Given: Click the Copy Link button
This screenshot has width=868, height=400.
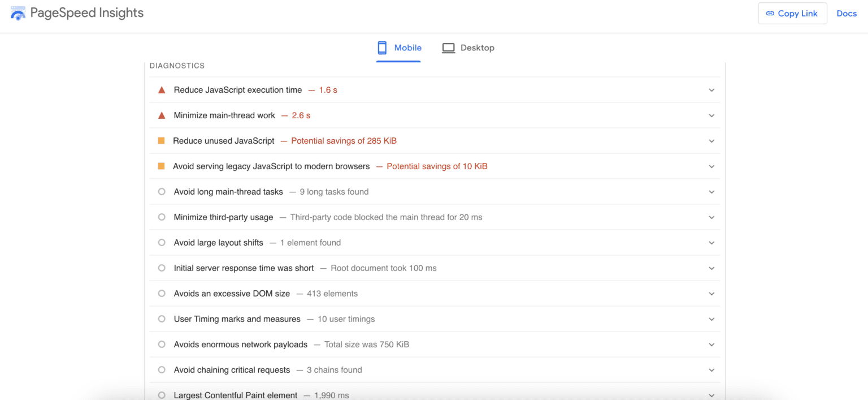Looking at the screenshot, I should 792,13.
